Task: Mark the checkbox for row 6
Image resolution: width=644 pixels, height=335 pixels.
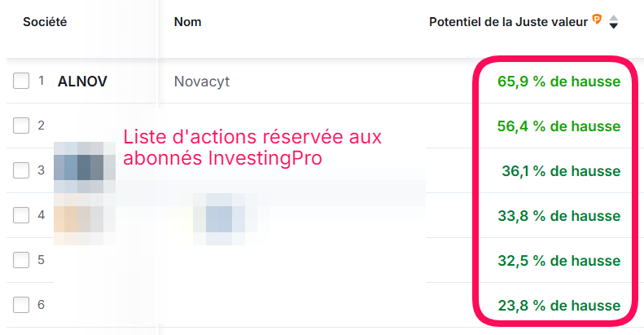Action: [x=21, y=305]
